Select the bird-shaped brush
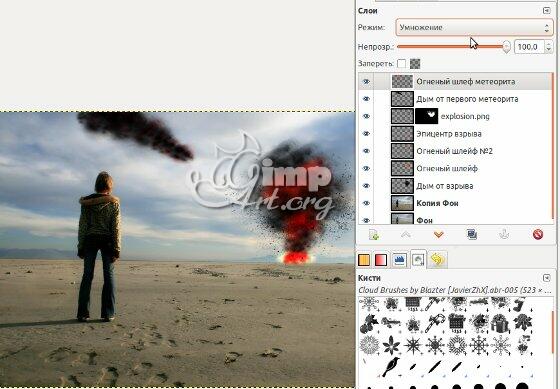 click(x=391, y=366)
